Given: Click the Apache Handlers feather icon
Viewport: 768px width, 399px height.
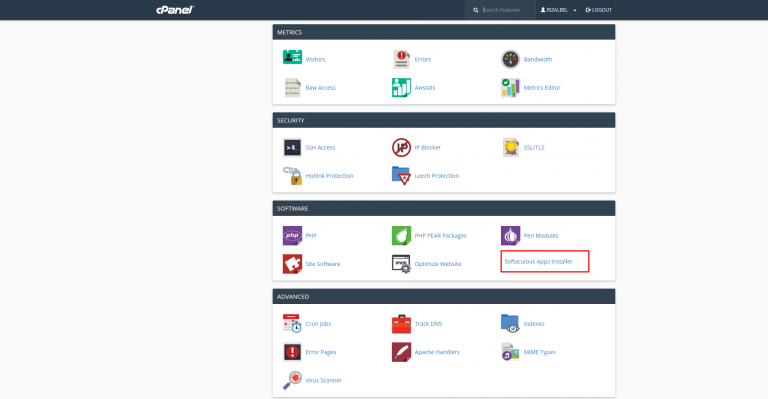Looking at the screenshot, I should pos(401,352).
